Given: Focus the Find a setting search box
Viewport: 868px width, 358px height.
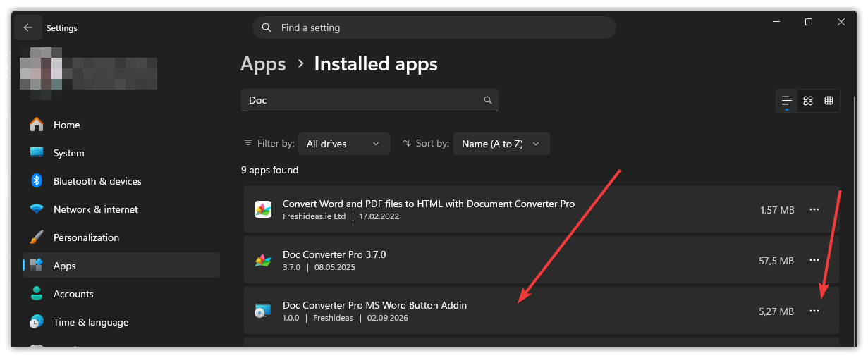Looking at the screenshot, I should 434,27.
